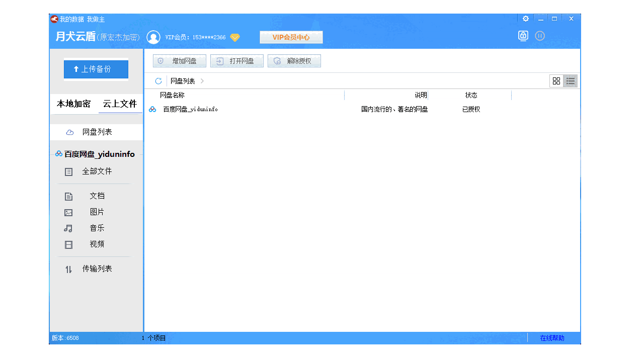The image size is (644, 362).
Task: Open the settings gear
Action: (525, 18)
